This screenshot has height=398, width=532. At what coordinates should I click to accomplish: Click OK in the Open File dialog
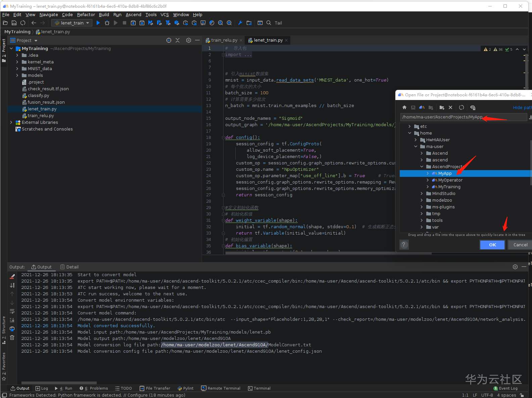pyautogui.click(x=492, y=245)
